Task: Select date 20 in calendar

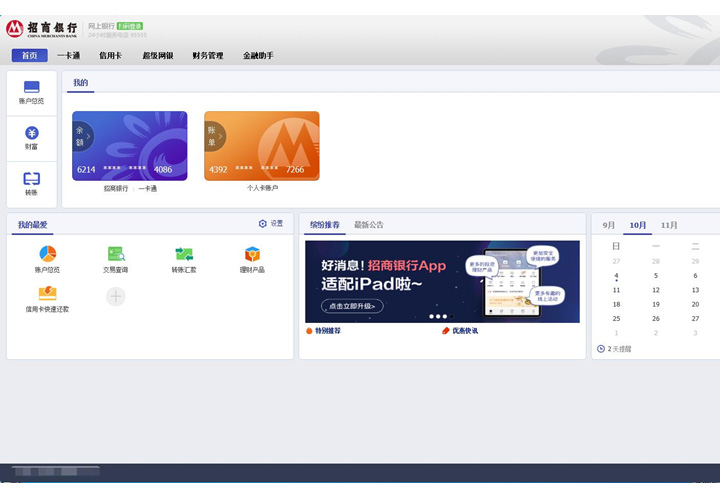Action: click(x=695, y=304)
